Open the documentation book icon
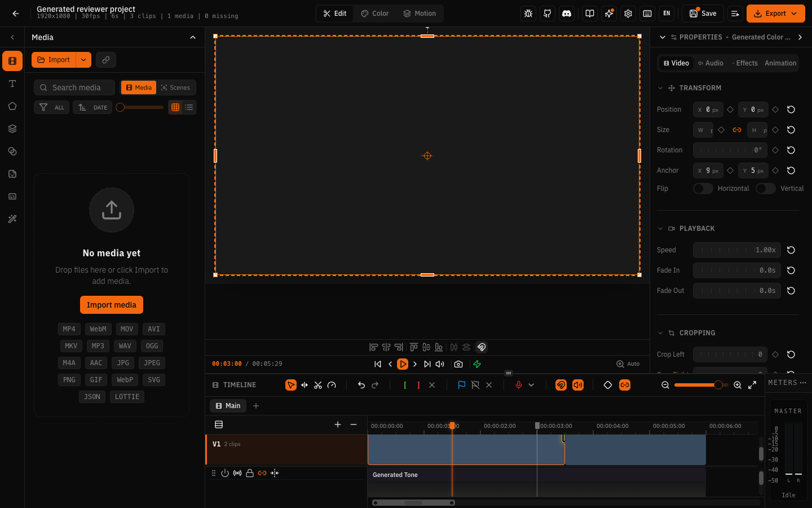 pyautogui.click(x=590, y=14)
